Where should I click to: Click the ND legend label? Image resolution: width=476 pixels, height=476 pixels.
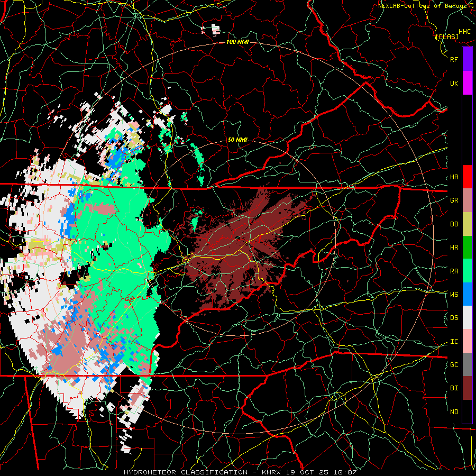[x=454, y=412]
